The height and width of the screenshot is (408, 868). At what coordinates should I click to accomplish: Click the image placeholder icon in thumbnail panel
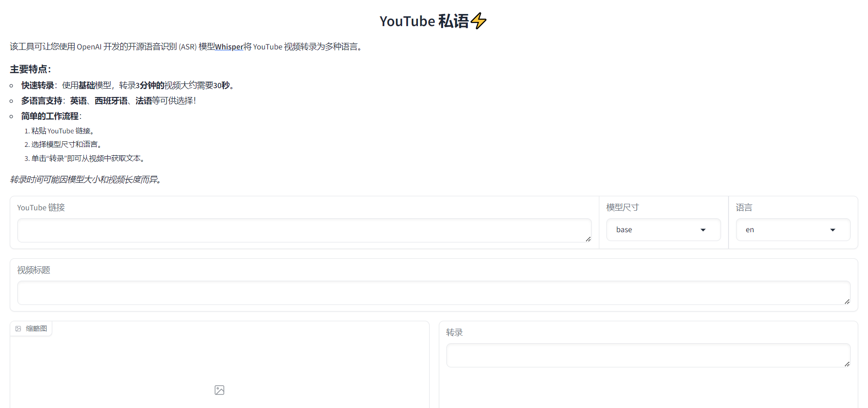coord(219,390)
